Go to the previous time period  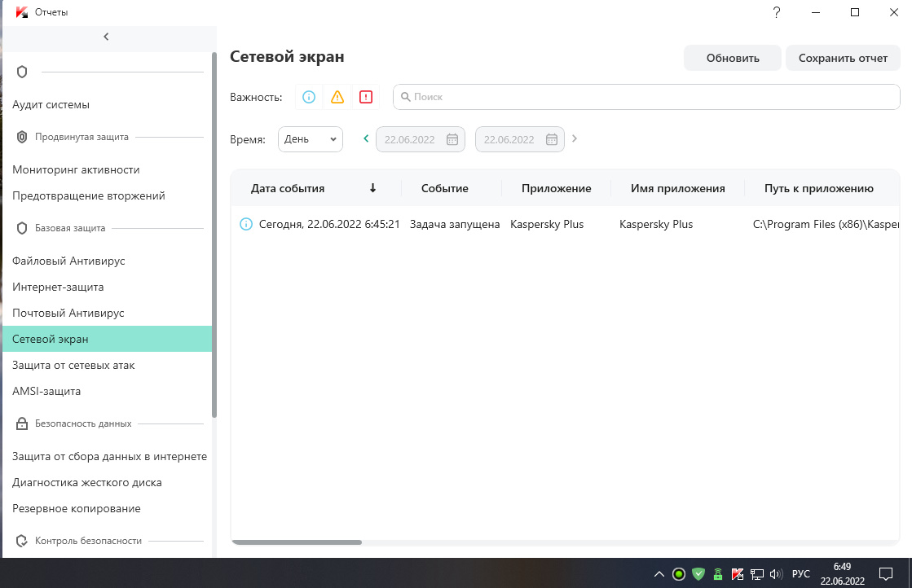click(366, 138)
